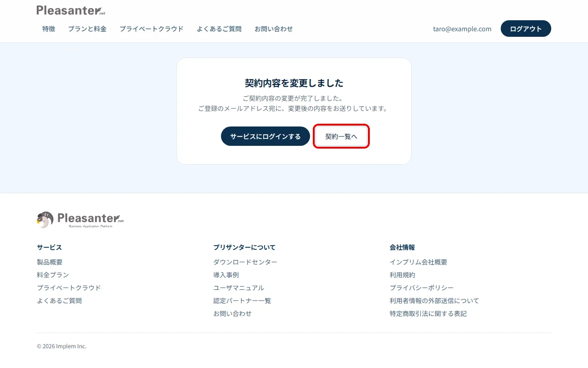Visit the 導入事例 footer link
Image resolution: width=588 pixels, height=368 pixels.
click(226, 275)
